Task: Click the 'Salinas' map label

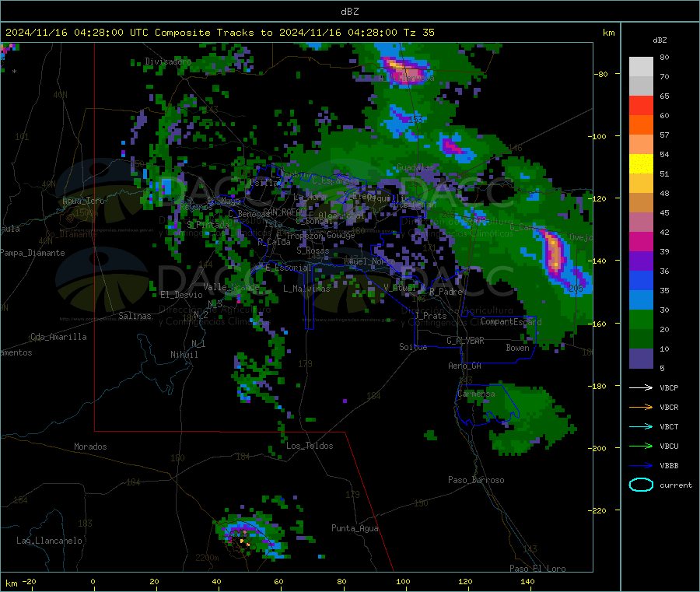Action: coord(135,316)
